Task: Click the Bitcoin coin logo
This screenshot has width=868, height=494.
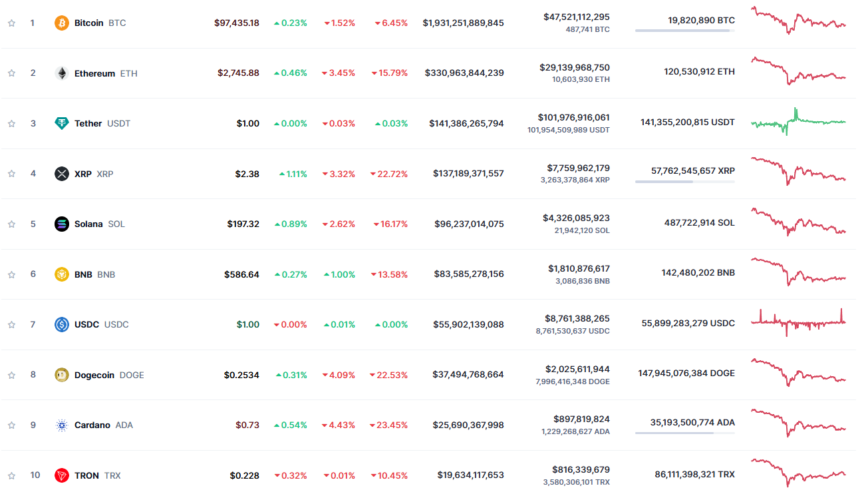Action: (x=62, y=23)
